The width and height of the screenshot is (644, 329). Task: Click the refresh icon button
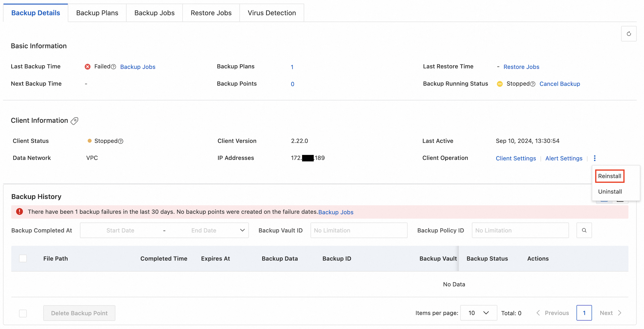pyautogui.click(x=628, y=34)
